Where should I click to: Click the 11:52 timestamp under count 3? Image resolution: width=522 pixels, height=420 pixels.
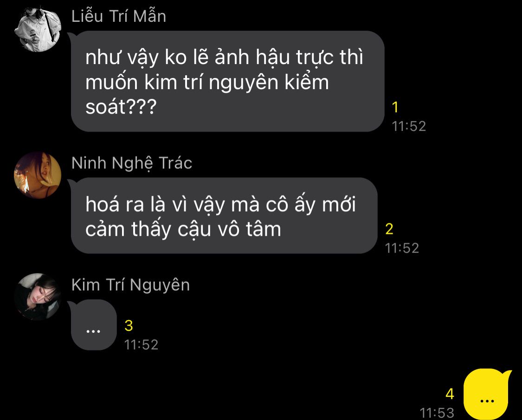(141, 345)
